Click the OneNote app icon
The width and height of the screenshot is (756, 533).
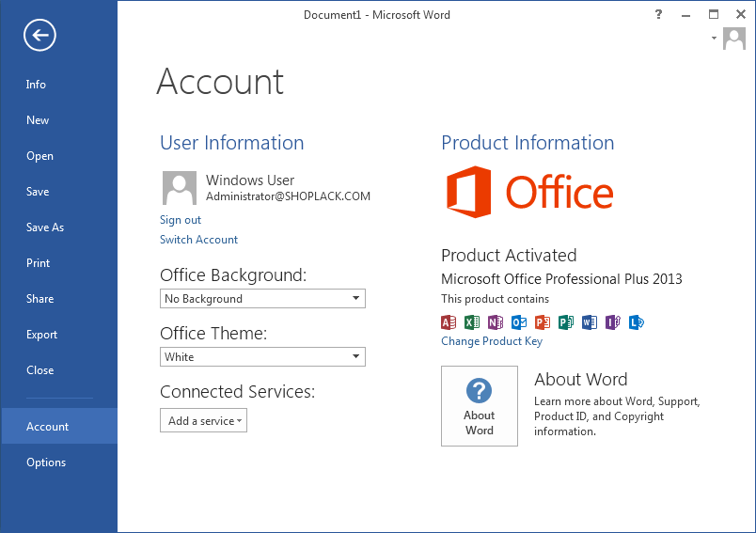coord(496,321)
